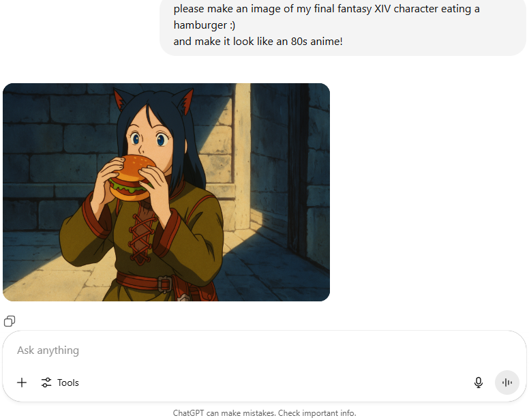Focus the 'Ask anything' message field
The width and height of the screenshot is (529, 420).
point(264,350)
